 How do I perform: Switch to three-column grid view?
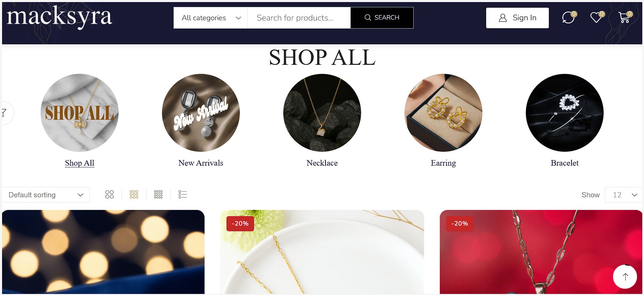click(x=134, y=195)
